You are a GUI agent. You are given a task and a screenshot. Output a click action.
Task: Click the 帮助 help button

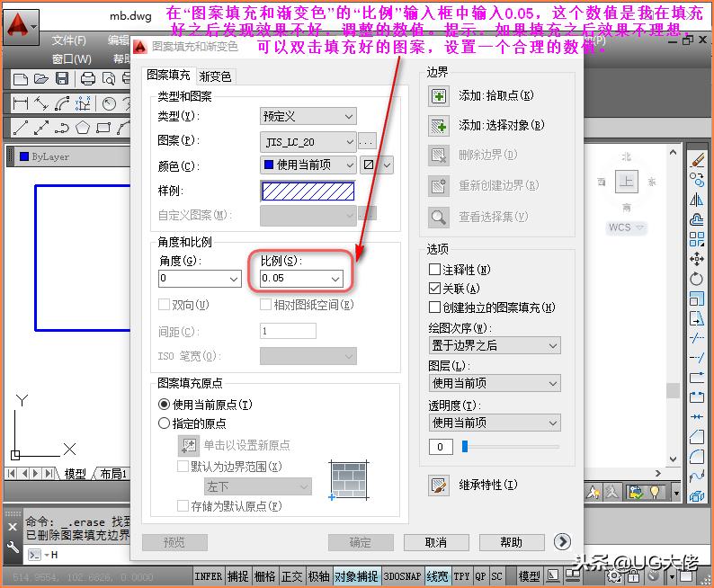point(512,542)
